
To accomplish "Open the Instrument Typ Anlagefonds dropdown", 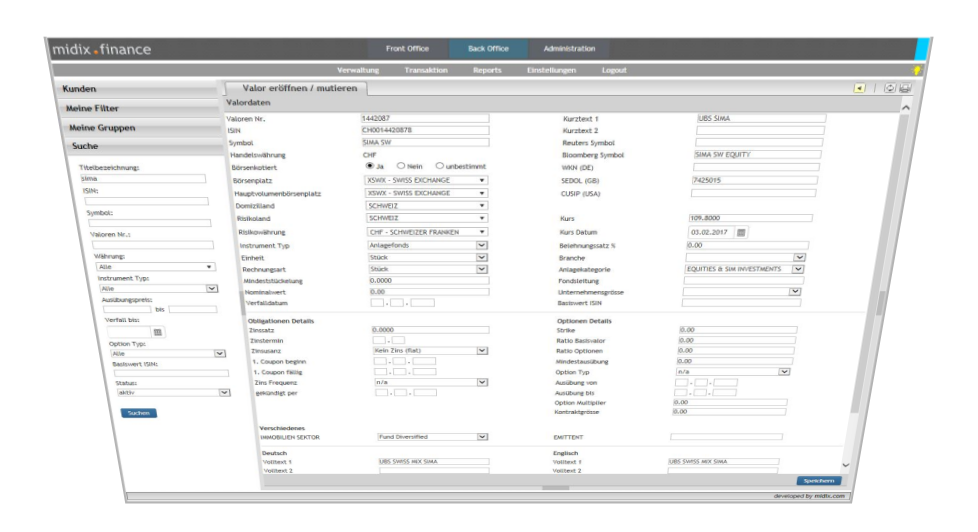I will coord(428,245).
